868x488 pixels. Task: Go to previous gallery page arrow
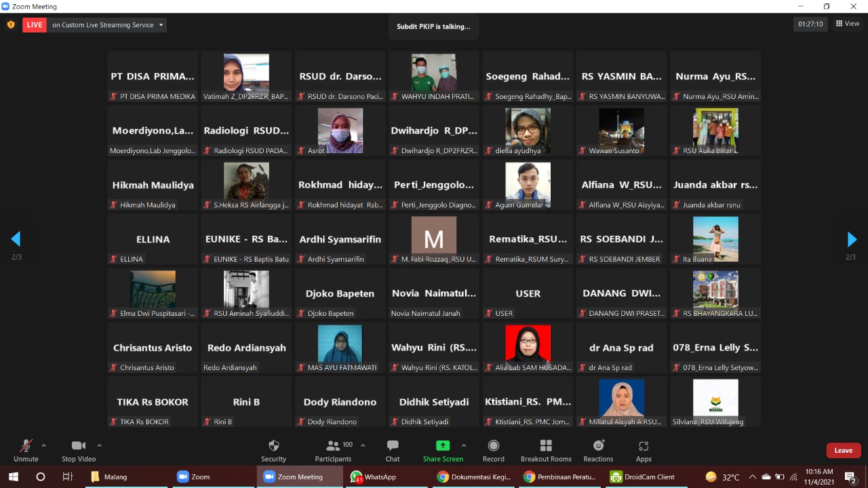(16, 239)
